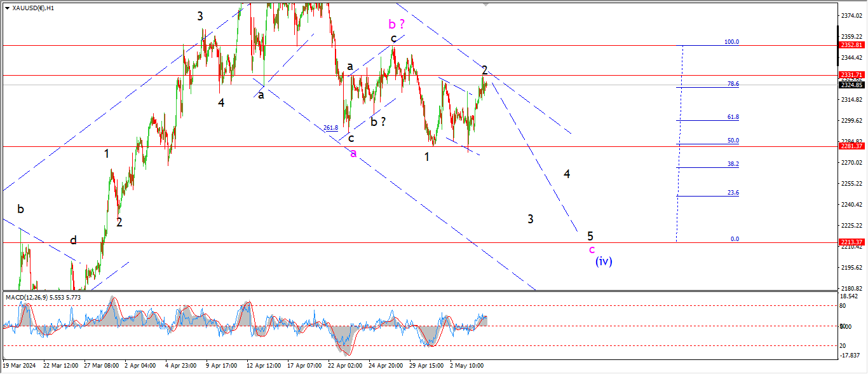Click the '22 Apr 02:00' time axis label
The image size is (868, 374).
pyautogui.click(x=344, y=366)
